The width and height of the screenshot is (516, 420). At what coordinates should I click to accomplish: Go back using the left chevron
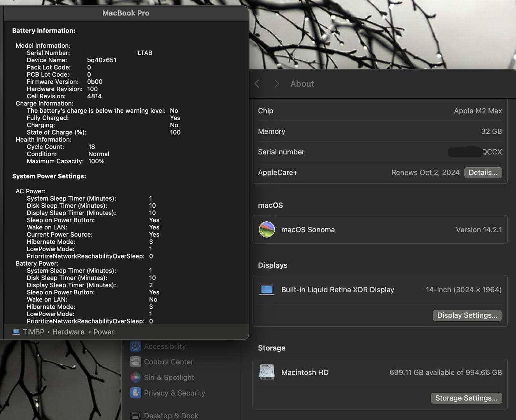[x=257, y=84]
